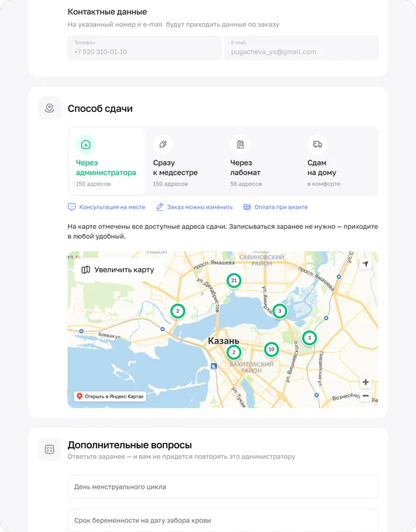Click the Ново-Савиновский район map label
This screenshot has height=532, width=416.
261,258
